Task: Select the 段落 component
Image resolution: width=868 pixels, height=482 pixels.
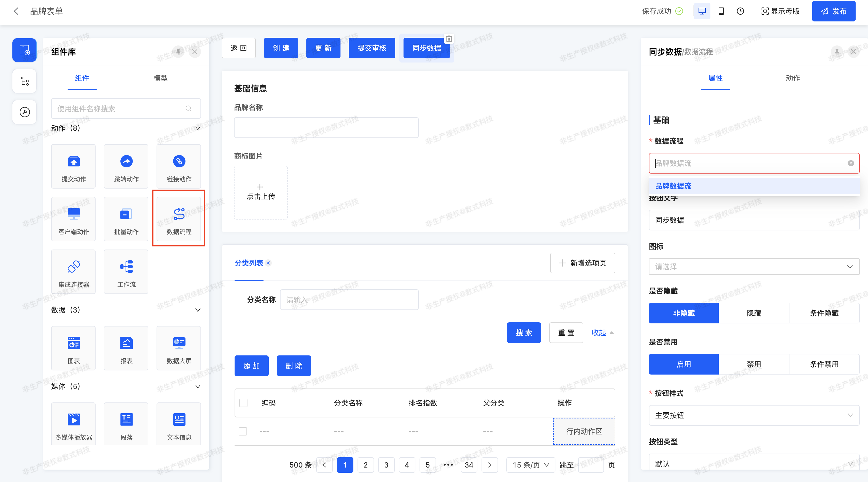Action: (126, 424)
